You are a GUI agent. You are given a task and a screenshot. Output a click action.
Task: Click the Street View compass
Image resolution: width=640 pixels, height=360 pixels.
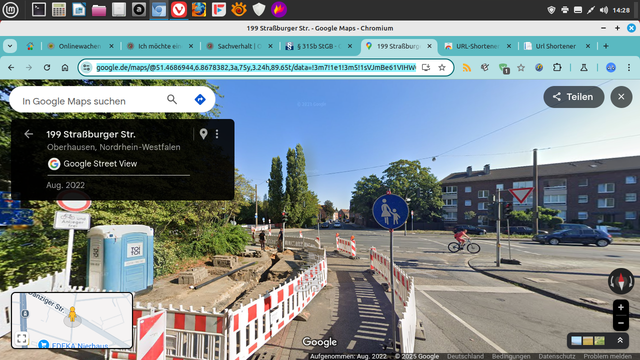point(621,281)
